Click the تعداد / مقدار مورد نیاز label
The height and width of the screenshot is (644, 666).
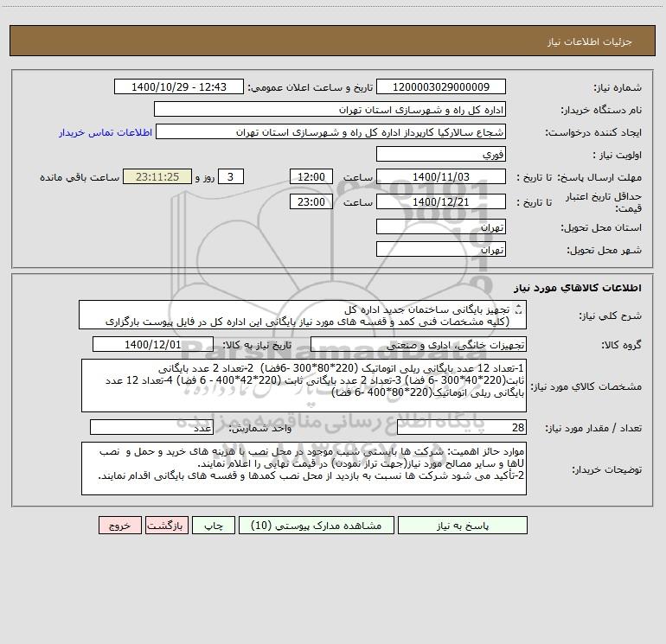(x=593, y=429)
